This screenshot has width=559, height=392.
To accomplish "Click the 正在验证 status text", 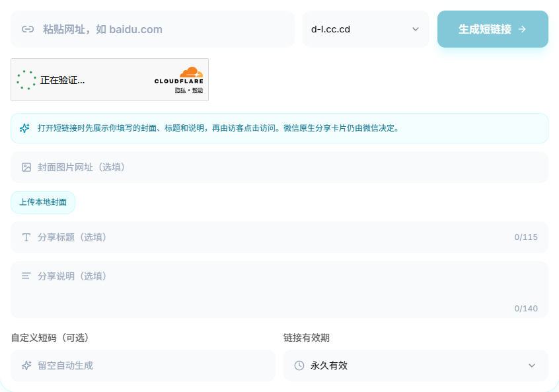I will tap(62, 80).
